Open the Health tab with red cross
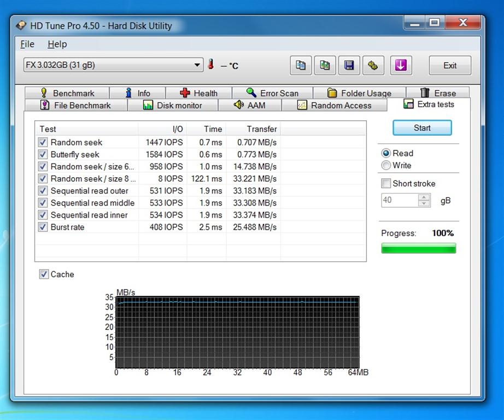Viewport: 504px width, 420px height. pyautogui.click(x=198, y=93)
